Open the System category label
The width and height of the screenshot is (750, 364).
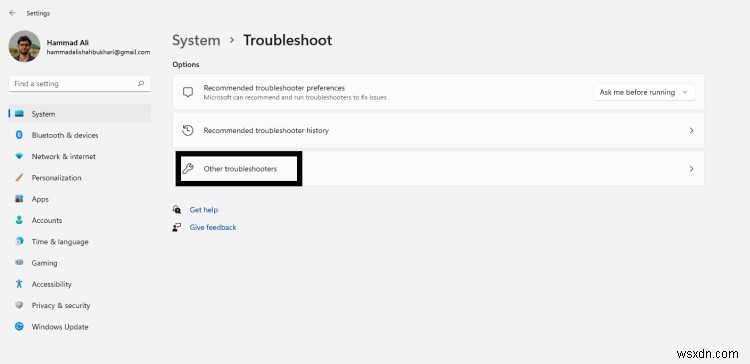coord(44,114)
